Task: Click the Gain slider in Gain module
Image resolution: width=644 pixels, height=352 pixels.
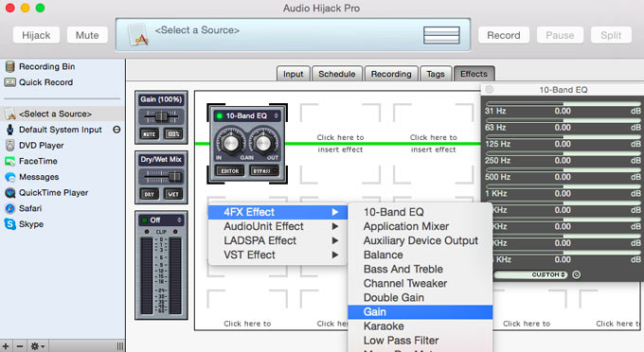Action: click(x=161, y=117)
